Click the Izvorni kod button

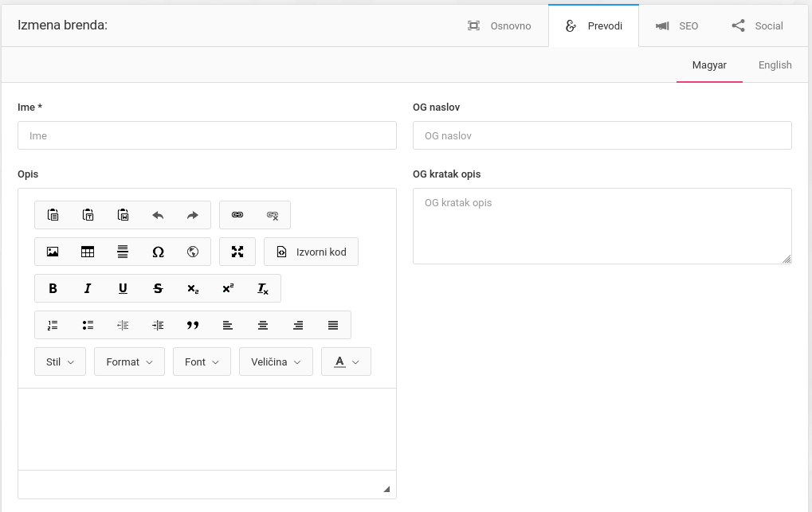tap(312, 252)
